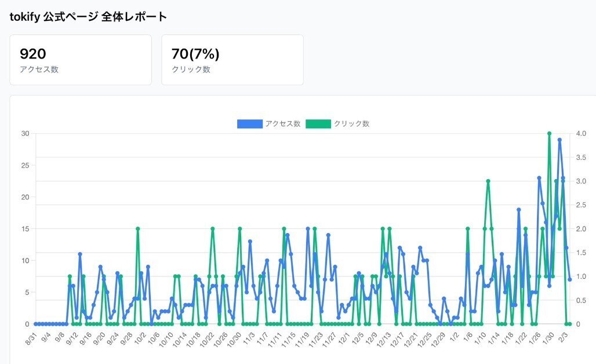Click the tokify 公式ページ 全体レポート title
This screenshot has width=596, height=364.
pyautogui.click(x=87, y=17)
